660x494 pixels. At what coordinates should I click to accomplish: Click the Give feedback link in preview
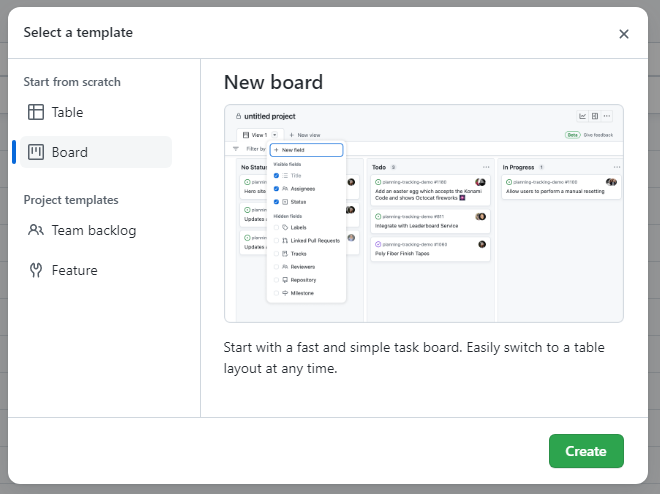click(x=598, y=134)
